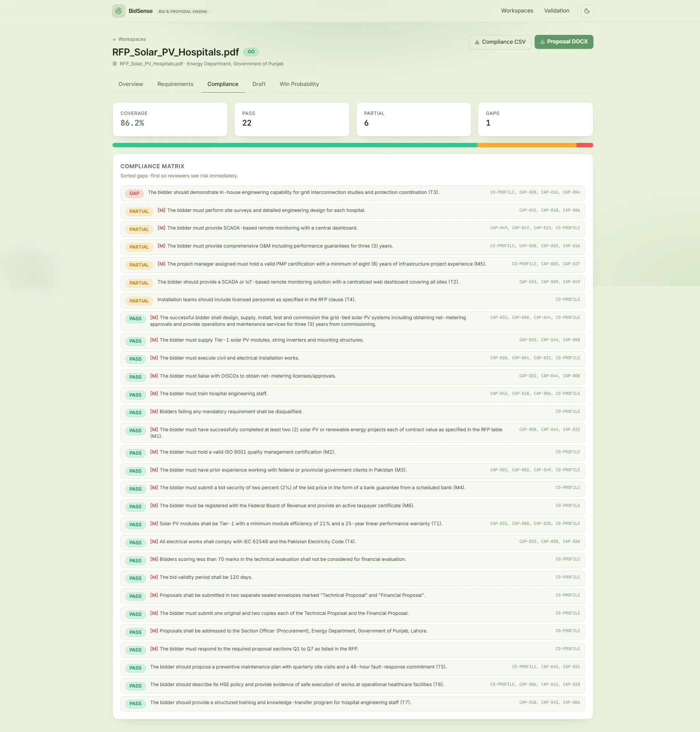Viewport: 700px width, 732px height.
Task: Select the HSE policy (T6) row
Action: click(x=352, y=685)
